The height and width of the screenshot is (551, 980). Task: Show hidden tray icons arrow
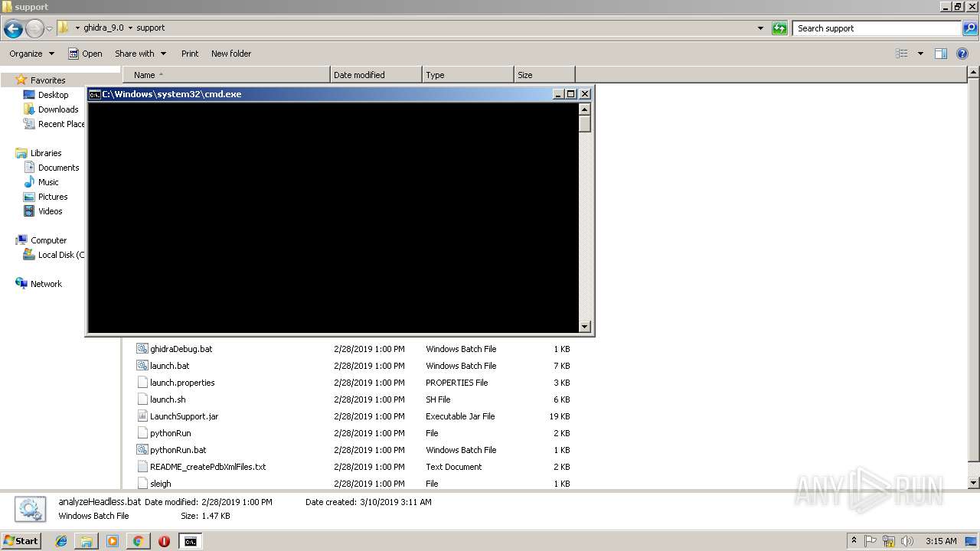tap(854, 541)
